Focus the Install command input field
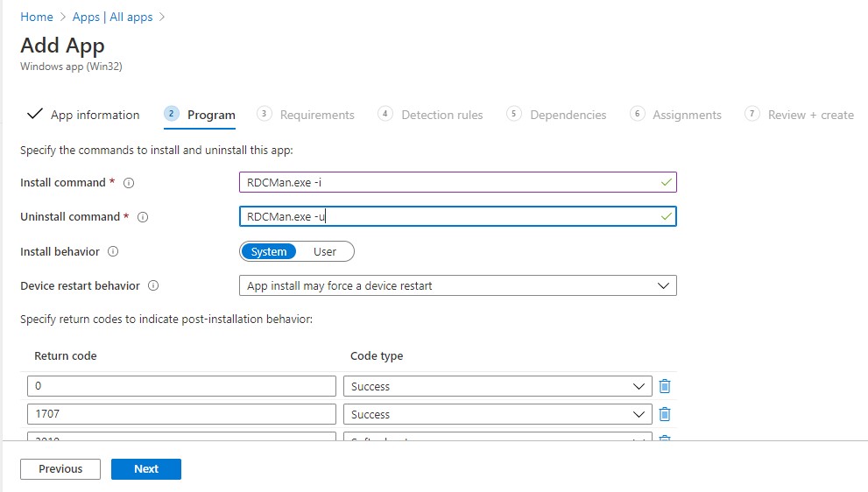Viewport: 868px width, 492px height. (x=458, y=182)
